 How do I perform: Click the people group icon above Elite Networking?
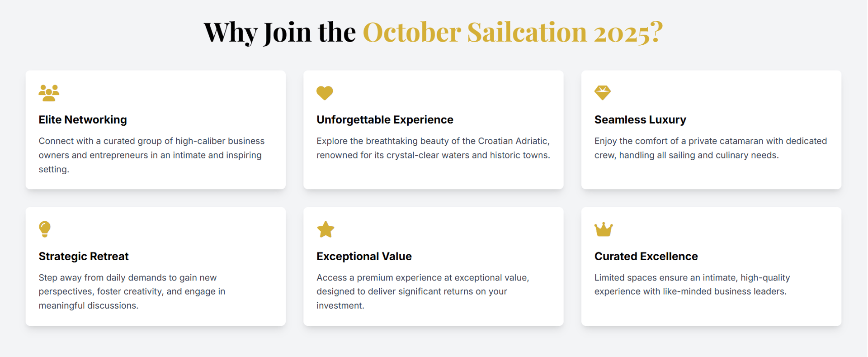(49, 93)
